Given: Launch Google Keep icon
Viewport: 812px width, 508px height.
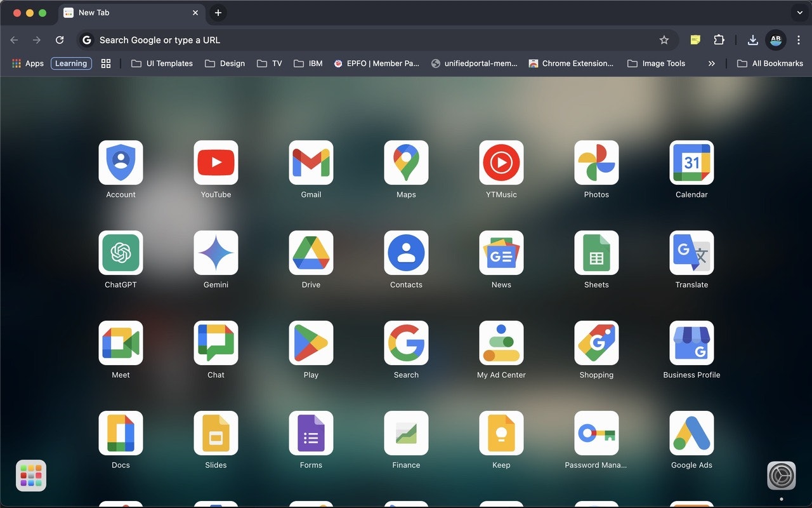Looking at the screenshot, I should coord(501,433).
